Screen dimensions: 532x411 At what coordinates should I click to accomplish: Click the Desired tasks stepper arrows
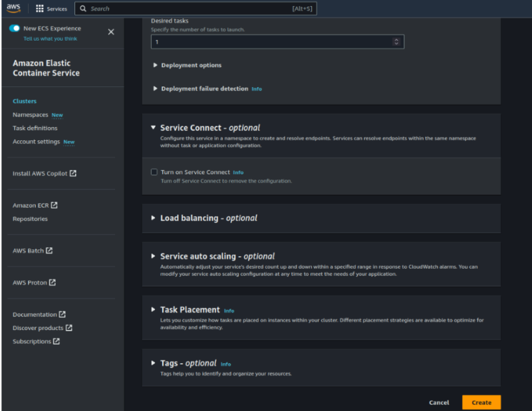pos(396,42)
